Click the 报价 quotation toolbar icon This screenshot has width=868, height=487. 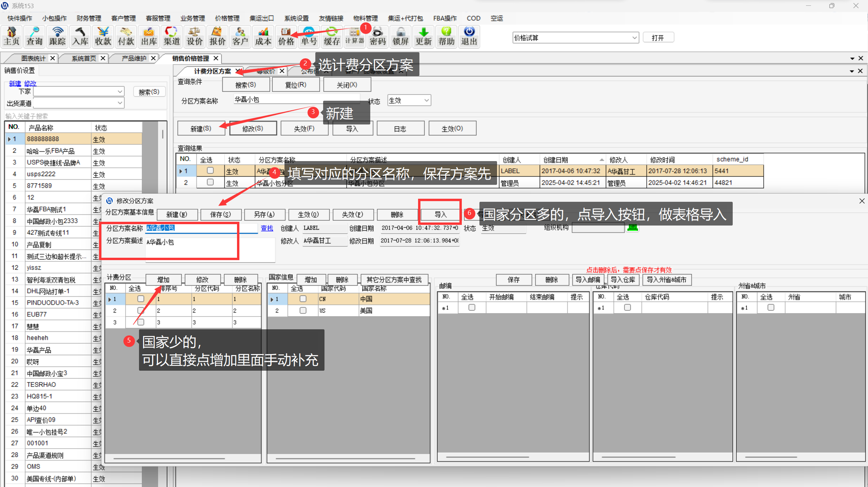click(x=217, y=36)
